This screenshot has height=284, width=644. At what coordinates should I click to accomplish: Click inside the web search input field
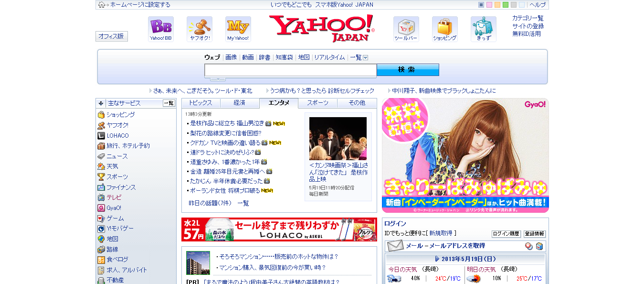(291, 70)
